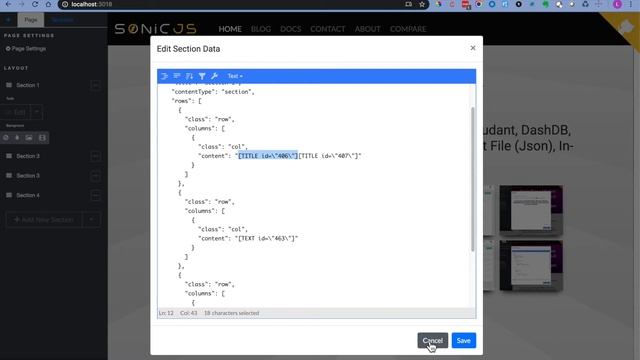Click the browser home icon
Image resolution: width=640 pixels, height=360 pixels.
pos(48,4)
